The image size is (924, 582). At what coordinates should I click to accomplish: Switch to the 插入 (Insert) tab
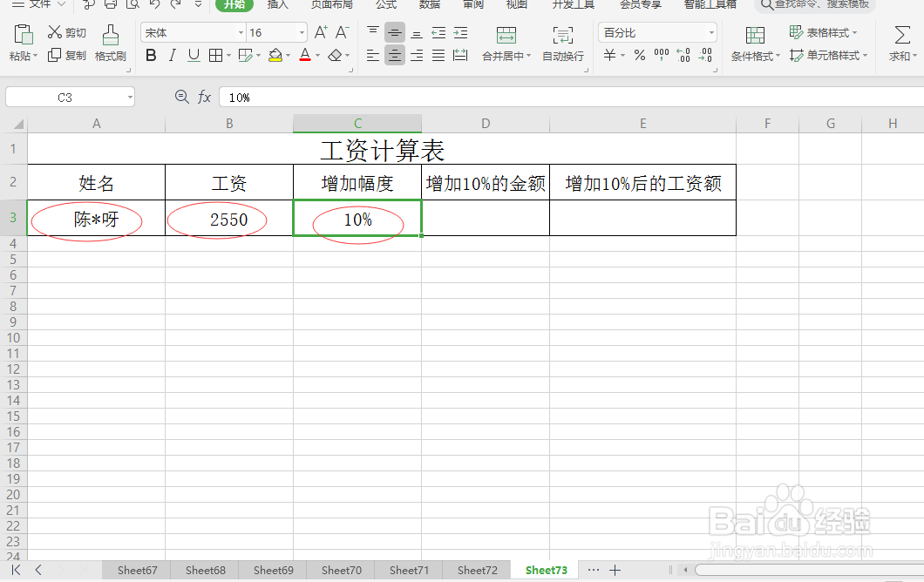(277, 4)
